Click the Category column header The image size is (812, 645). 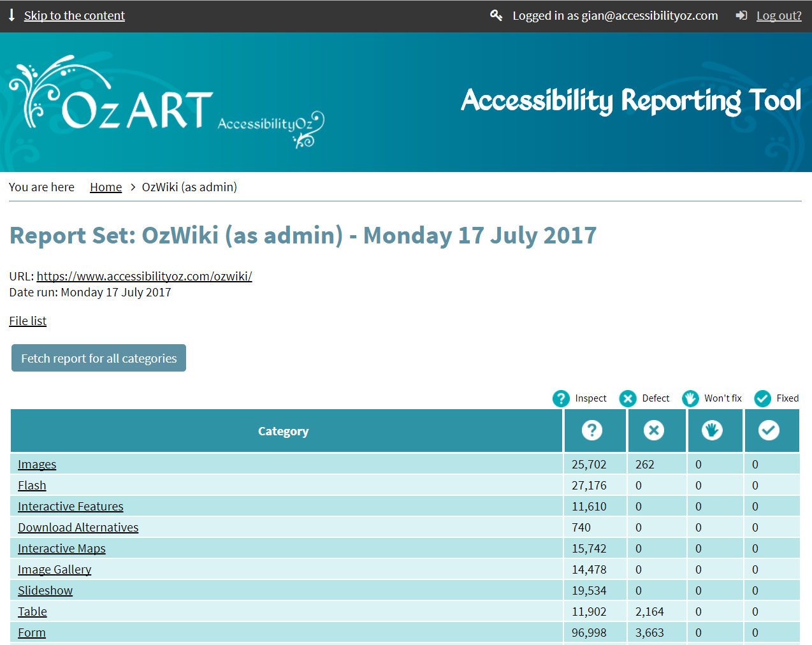286,431
